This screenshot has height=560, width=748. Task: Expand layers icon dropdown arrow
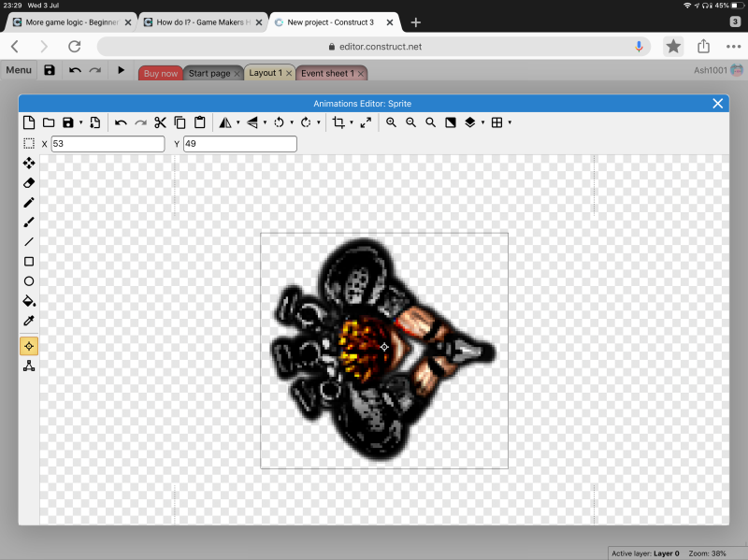click(x=482, y=122)
